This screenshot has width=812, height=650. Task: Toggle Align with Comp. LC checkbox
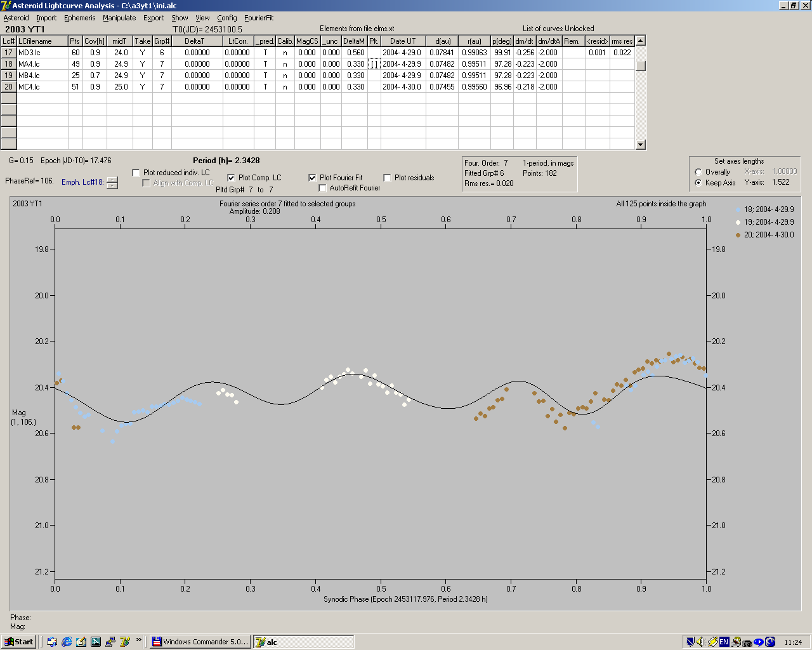[146, 183]
